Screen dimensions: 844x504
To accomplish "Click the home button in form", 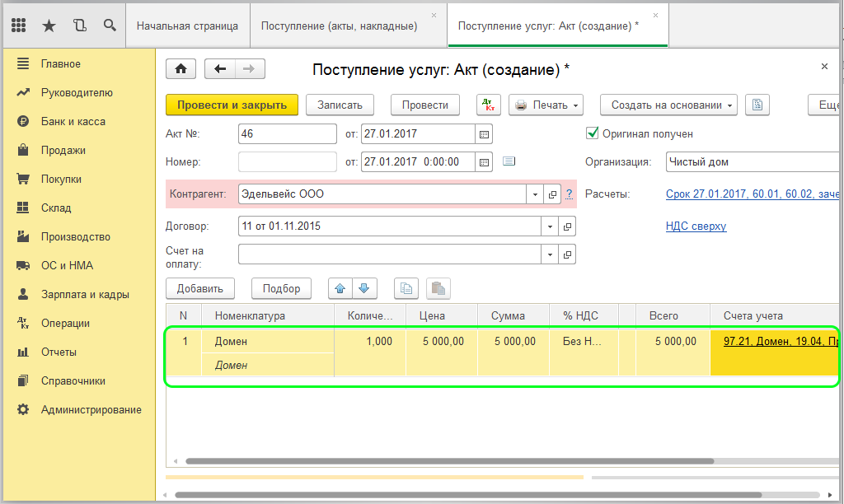I will 181,69.
